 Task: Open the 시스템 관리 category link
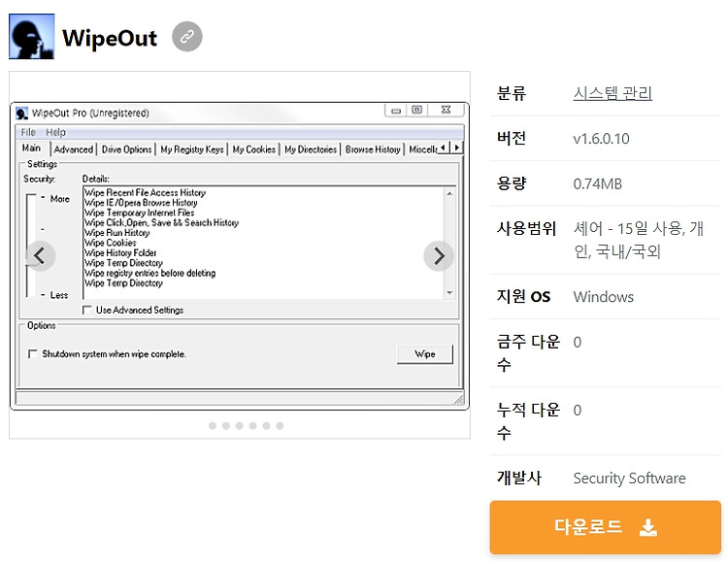point(612,93)
